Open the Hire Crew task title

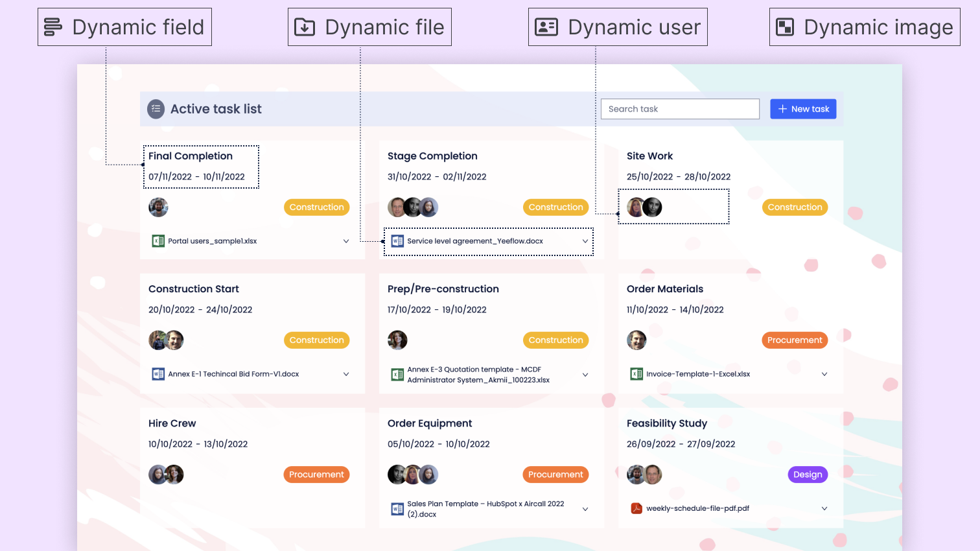click(x=172, y=423)
